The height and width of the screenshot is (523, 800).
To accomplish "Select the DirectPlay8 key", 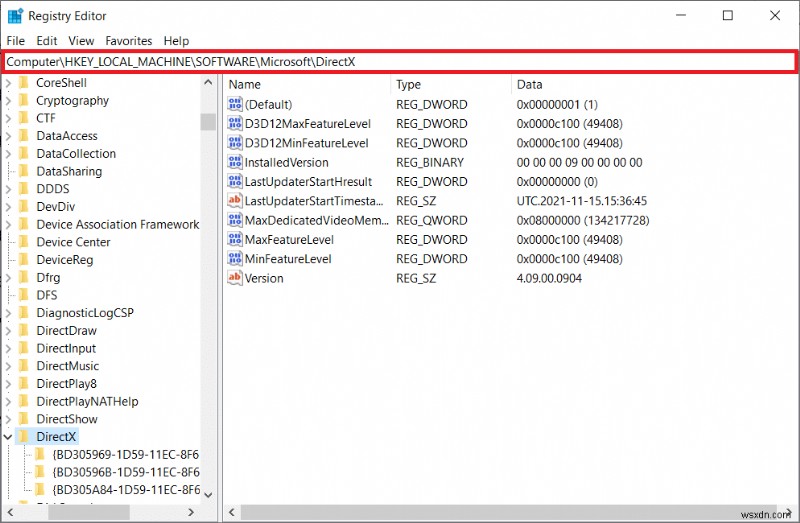I will coord(67,384).
